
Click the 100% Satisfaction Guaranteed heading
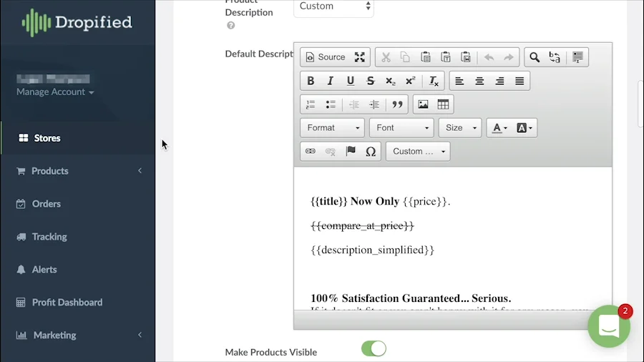coord(411,298)
